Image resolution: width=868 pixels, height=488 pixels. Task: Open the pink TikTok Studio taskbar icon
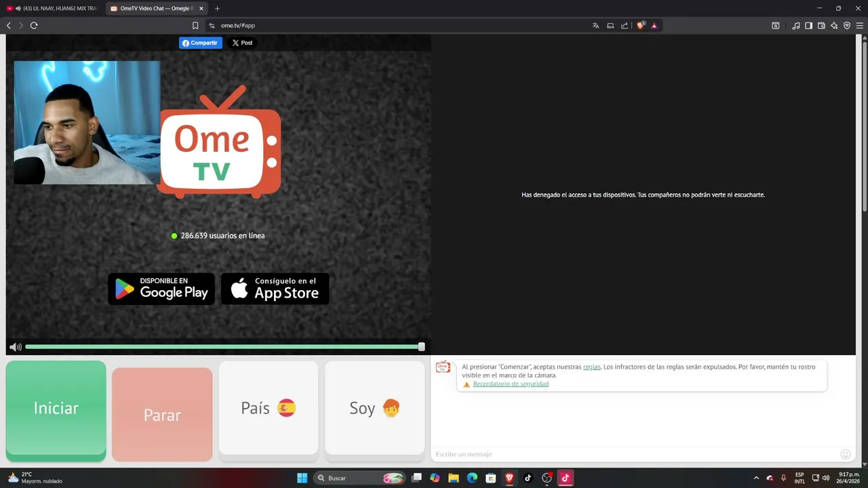(x=565, y=478)
